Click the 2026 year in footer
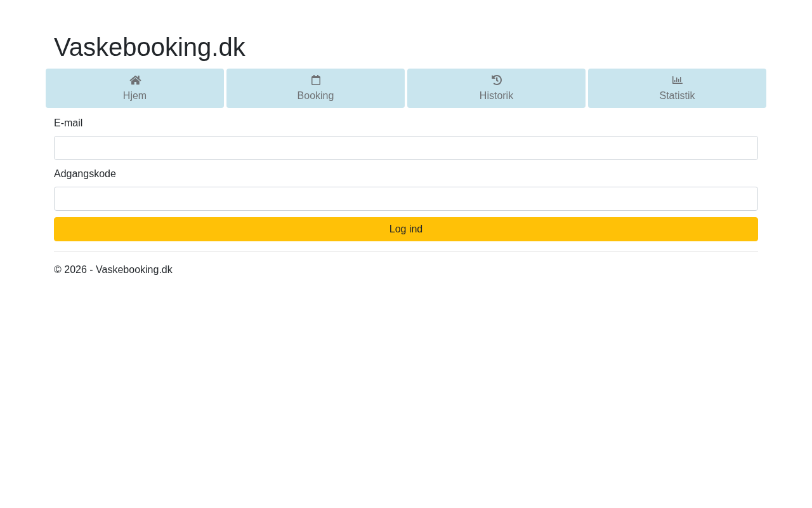Viewport: 812px width, 508px height. click(75, 270)
